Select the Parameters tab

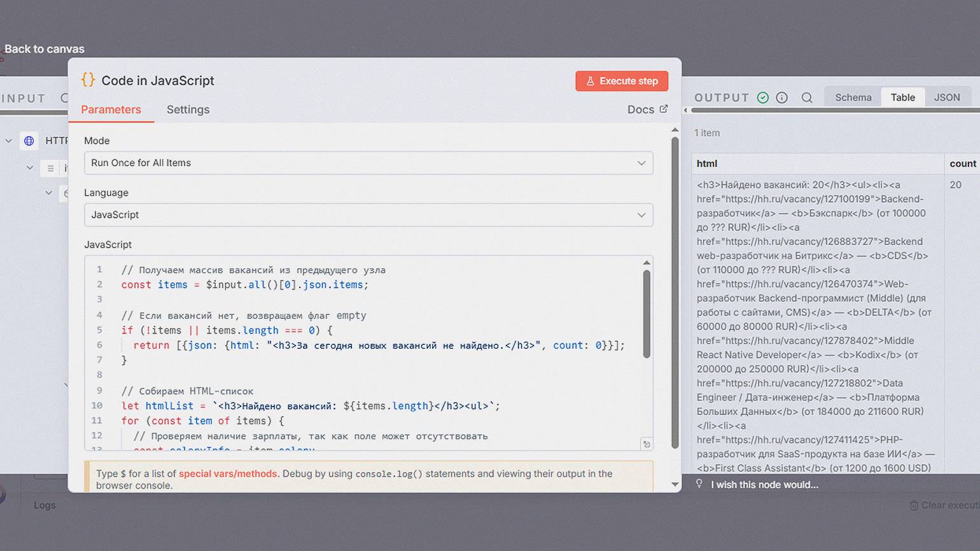[x=111, y=109]
